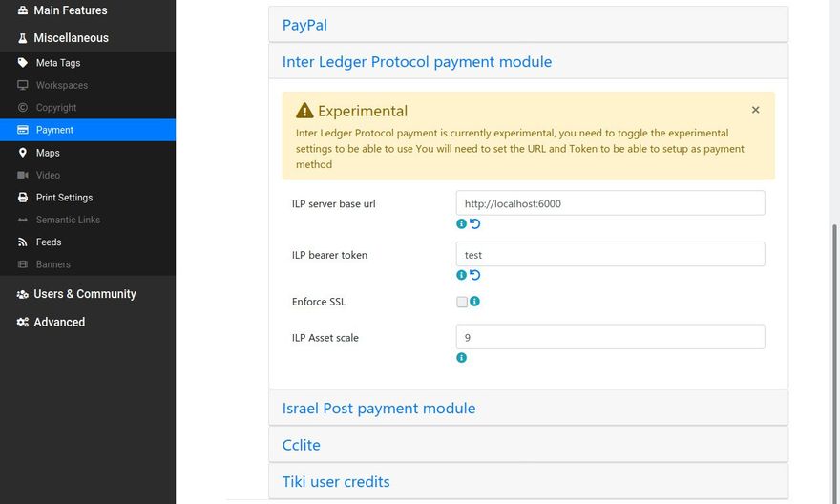
Task: Click the ILP server base url field
Action: pos(610,203)
